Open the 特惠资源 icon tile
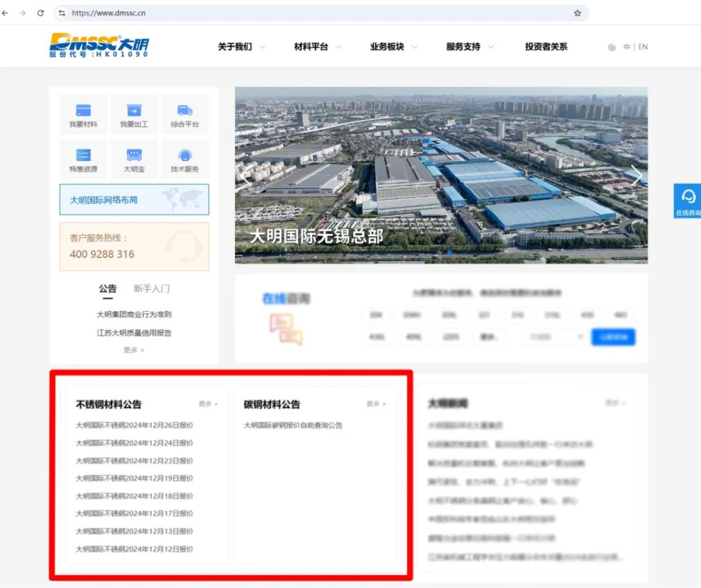Viewport: 701px width, 588px height. 83,160
